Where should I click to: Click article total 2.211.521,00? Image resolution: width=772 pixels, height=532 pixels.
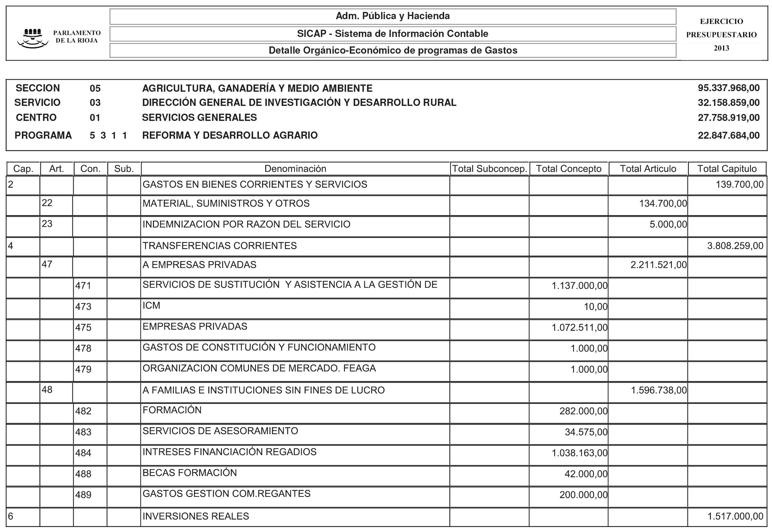pyautogui.click(x=659, y=265)
